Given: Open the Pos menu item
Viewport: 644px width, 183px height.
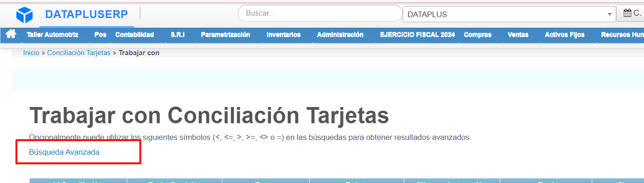Looking at the screenshot, I should [x=100, y=35].
